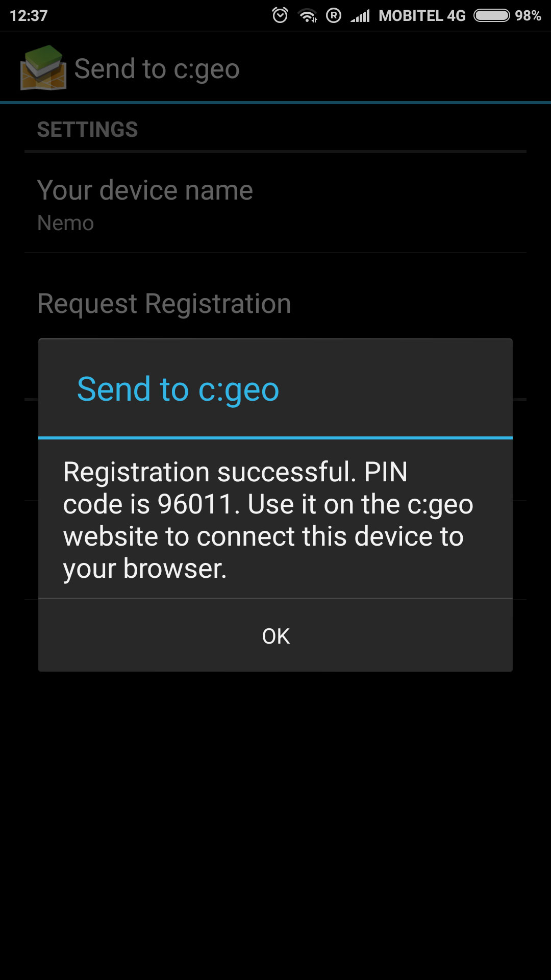Tap the 98% battery percentage
This screenshot has width=551, height=980.
(x=528, y=16)
